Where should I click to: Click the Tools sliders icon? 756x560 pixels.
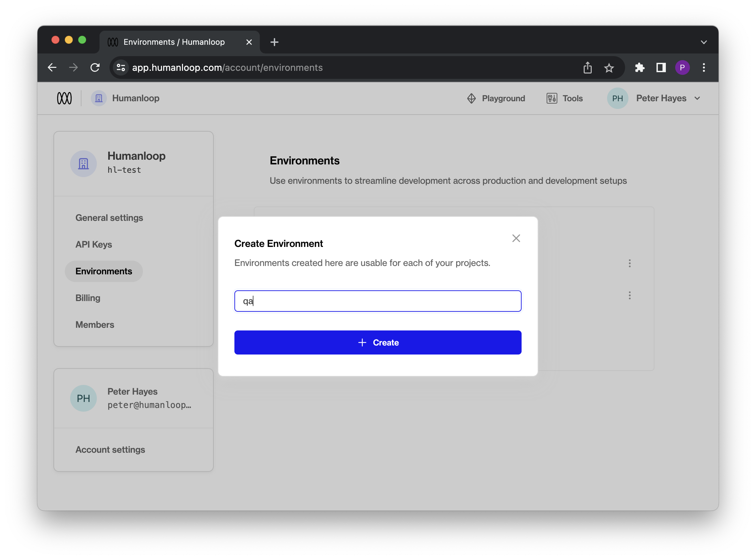(552, 98)
